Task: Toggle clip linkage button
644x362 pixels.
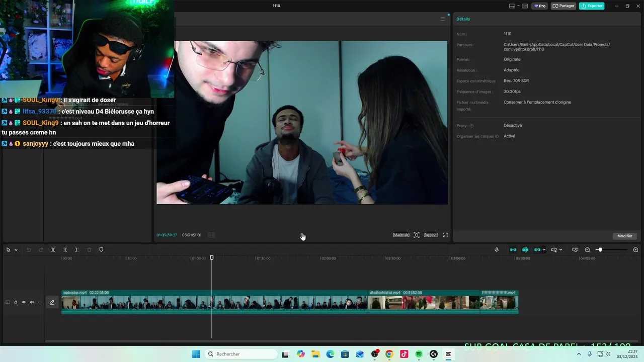Action: pyautogui.click(x=537, y=250)
